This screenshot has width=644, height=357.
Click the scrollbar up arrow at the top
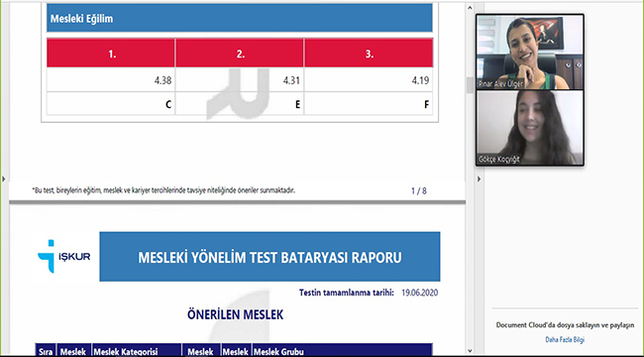(x=470, y=8)
